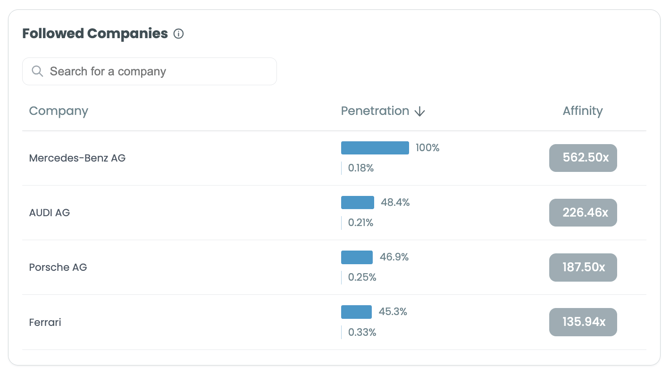Click the Penetration sort arrow icon
The image size is (670, 373).
click(420, 111)
